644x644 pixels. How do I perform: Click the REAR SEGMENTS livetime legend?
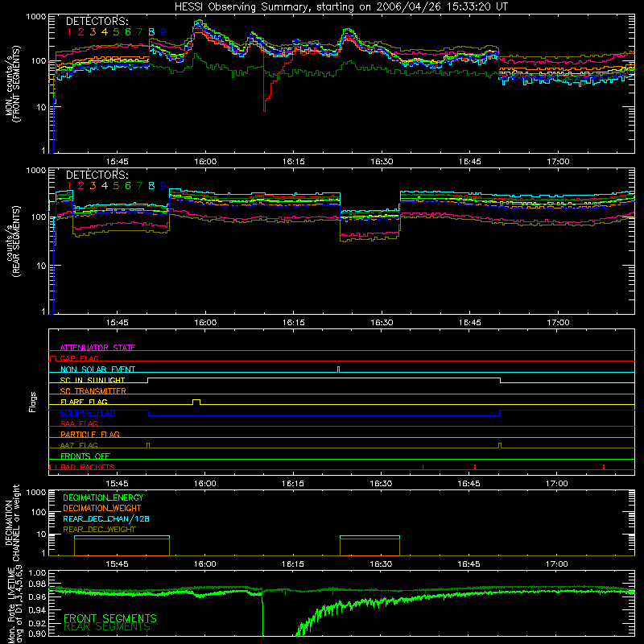click(107, 627)
